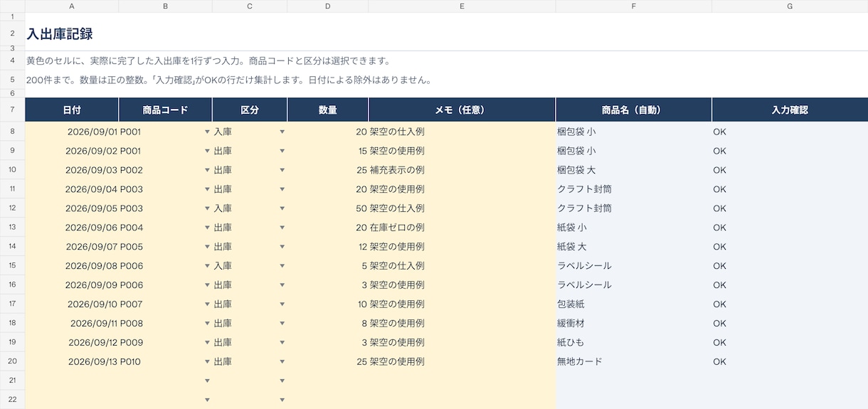Open product code dropdown for 2026/09/01 row

(x=207, y=132)
